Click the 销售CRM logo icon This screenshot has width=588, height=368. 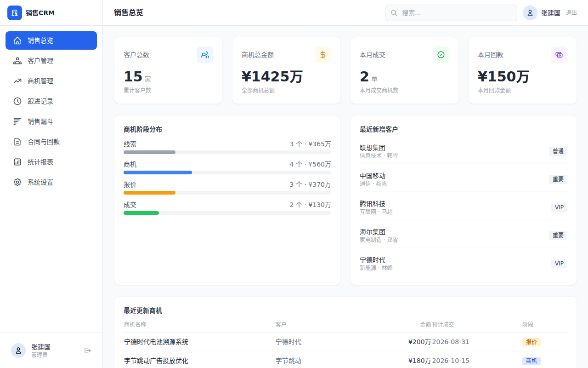[15, 13]
